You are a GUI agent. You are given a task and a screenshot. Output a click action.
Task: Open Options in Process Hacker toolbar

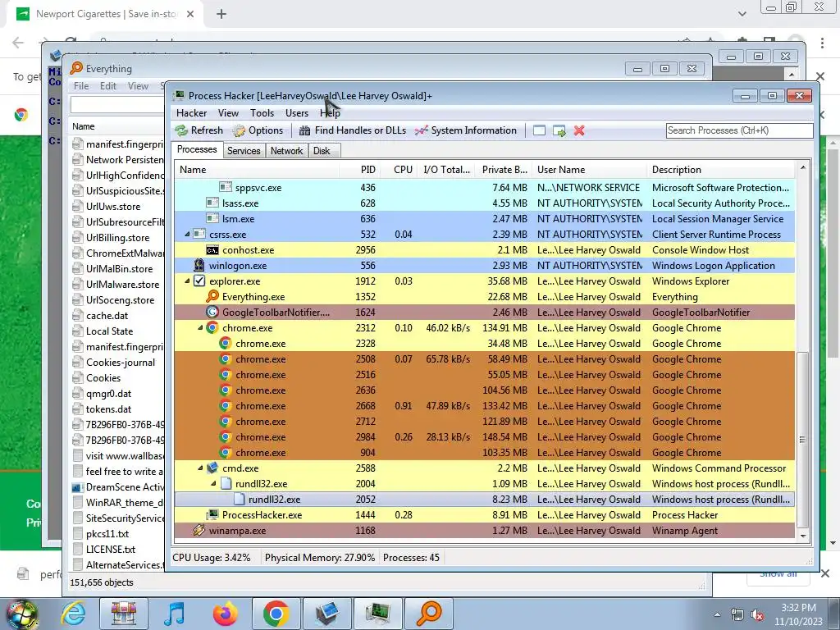pos(258,130)
